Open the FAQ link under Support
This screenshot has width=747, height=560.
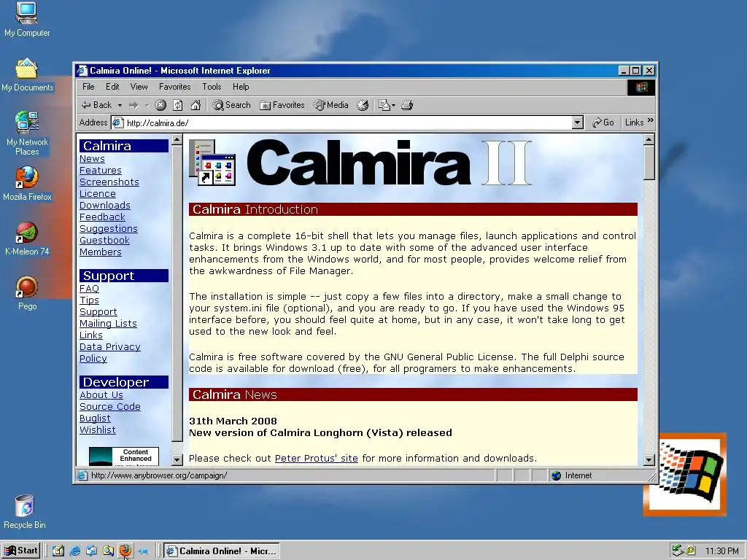89,289
